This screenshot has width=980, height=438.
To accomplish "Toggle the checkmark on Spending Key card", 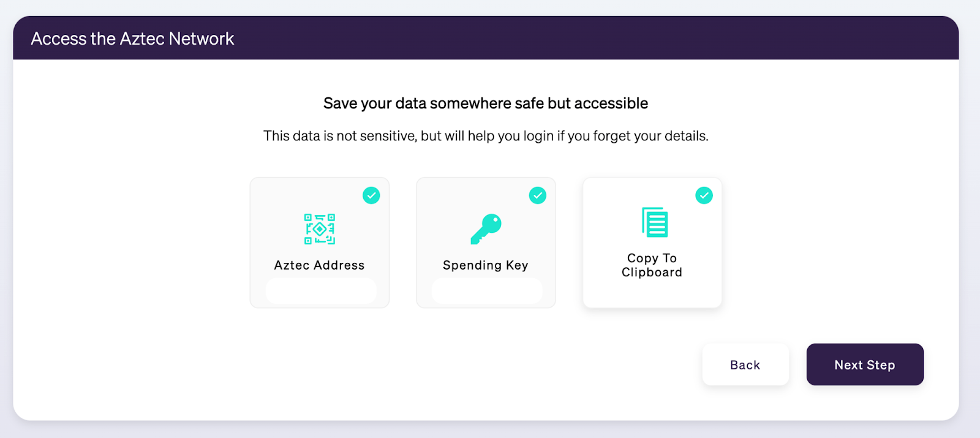I will [538, 195].
